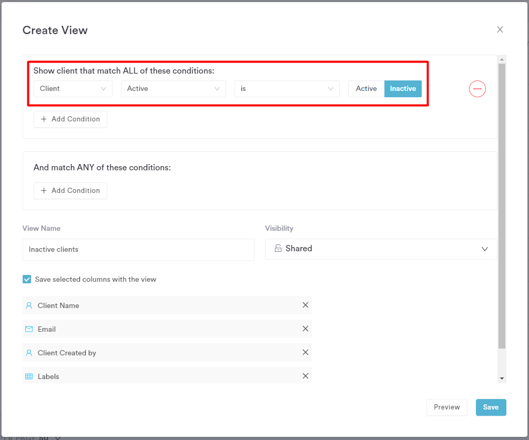Expand the Active field dropdown
This screenshot has width=529, height=440.
(x=173, y=89)
